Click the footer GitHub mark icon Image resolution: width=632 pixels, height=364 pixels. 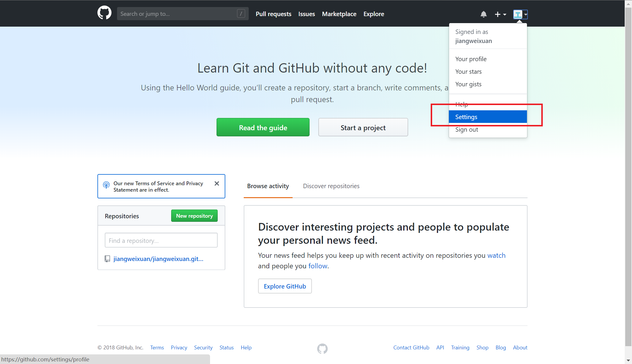tap(322, 348)
